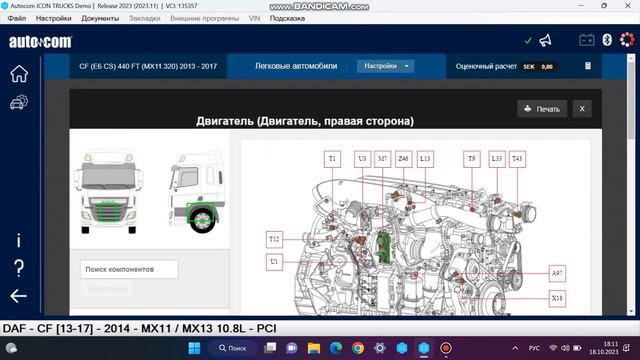The image size is (640, 360).
Task: Open vehicle selection car icon in sidebar
Action: click(19, 102)
